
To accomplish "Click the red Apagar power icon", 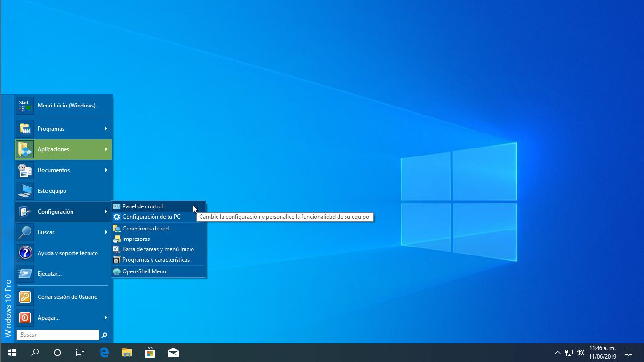I will click(24, 318).
